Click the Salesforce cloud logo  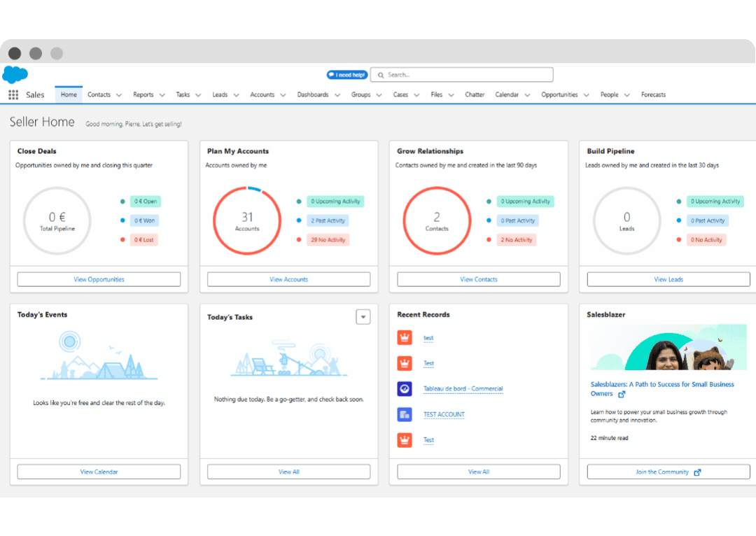coord(15,74)
